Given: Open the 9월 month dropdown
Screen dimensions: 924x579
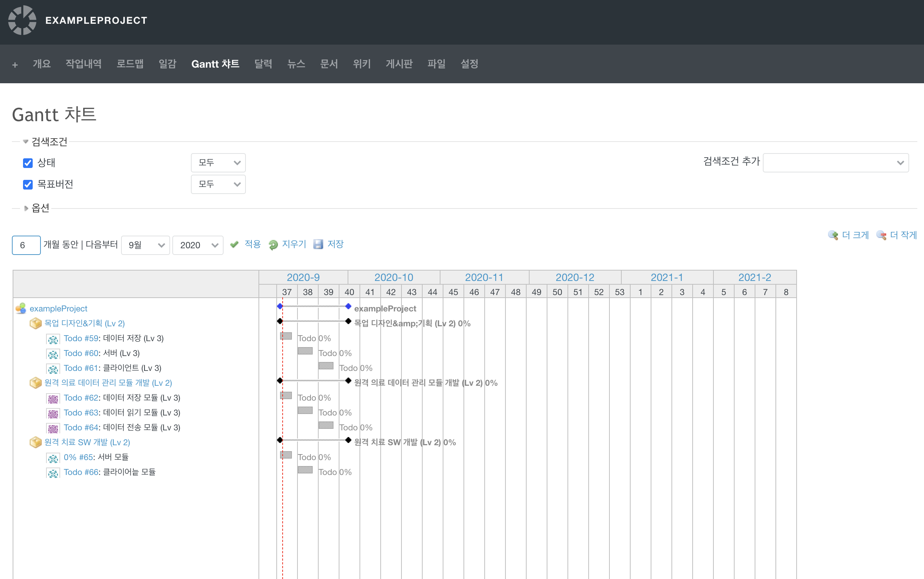Looking at the screenshot, I should [145, 245].
